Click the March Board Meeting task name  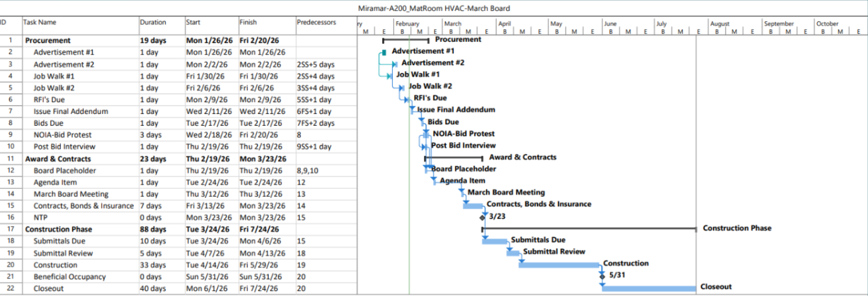(x=70, y=194)
